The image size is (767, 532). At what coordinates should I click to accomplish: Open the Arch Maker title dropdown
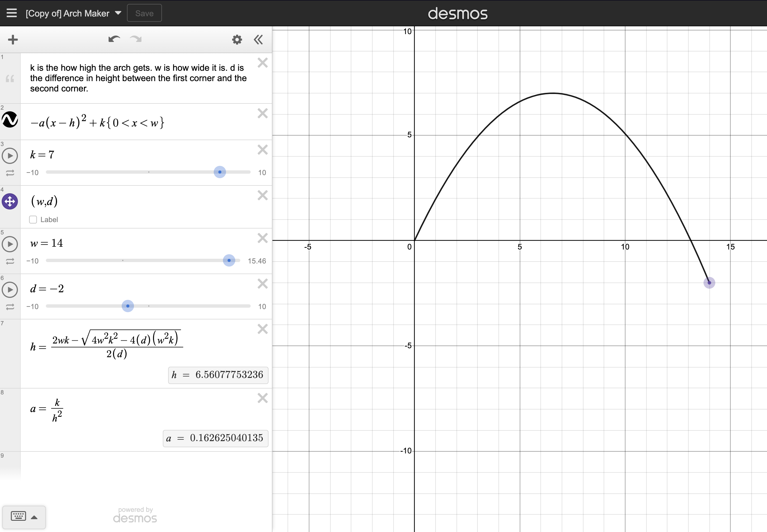[117, 13]
